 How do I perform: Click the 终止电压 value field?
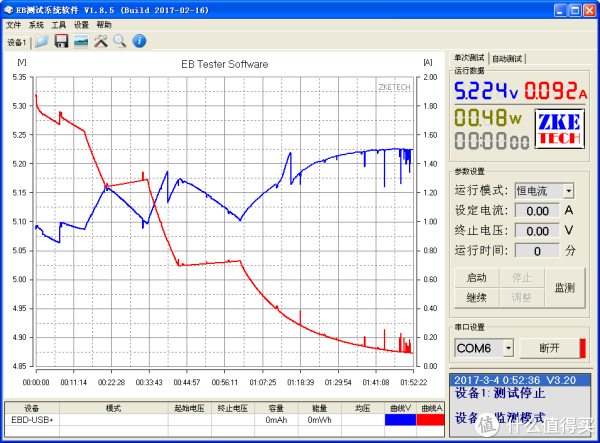tap(537, 231)
